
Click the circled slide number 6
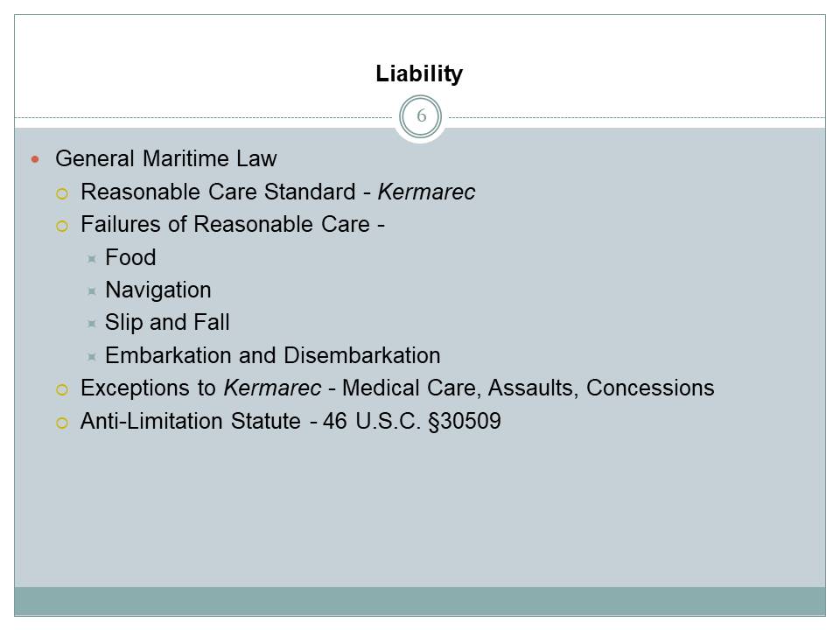pyautogui.click(x=421, y=117)
